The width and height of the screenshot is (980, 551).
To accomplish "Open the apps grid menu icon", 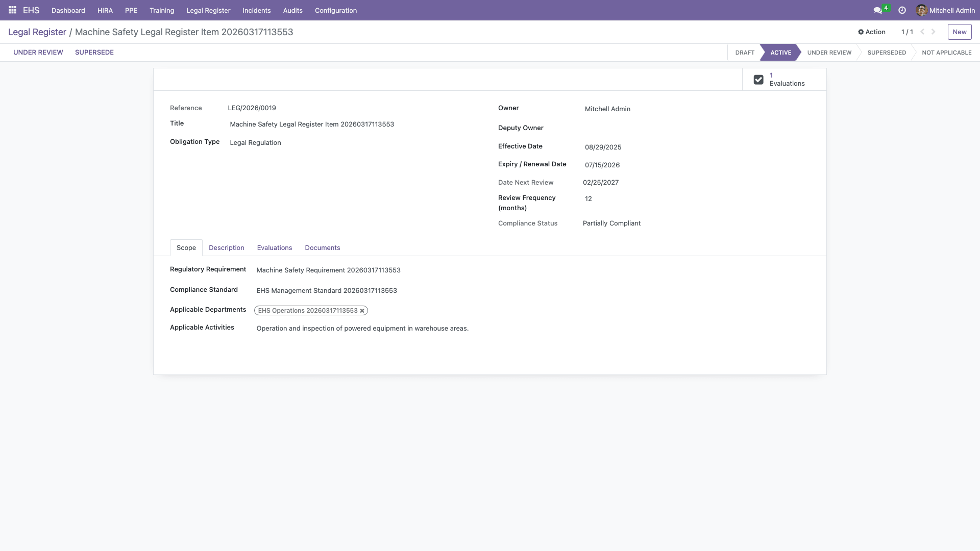I will click(12, 10).
